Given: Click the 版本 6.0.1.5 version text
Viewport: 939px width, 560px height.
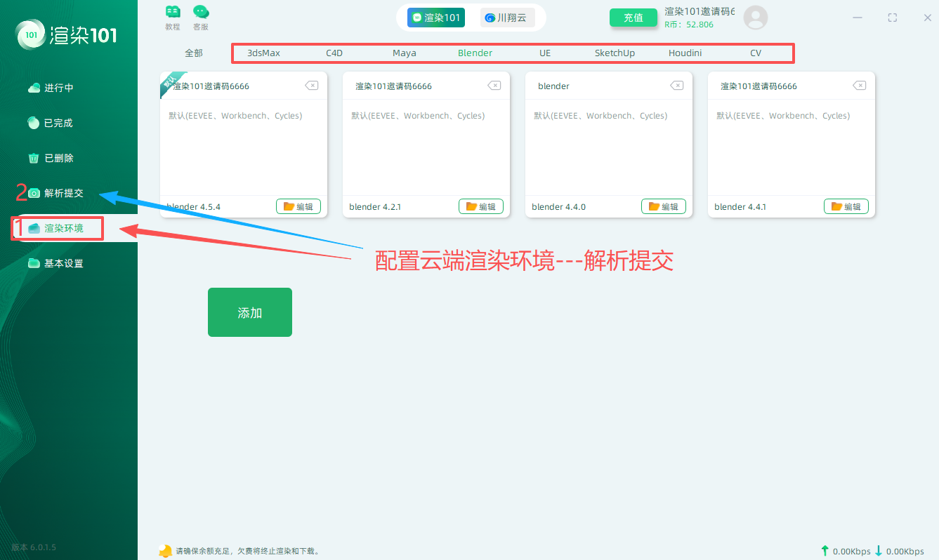Looking at the screenshot, I should (x=34, y=547).
